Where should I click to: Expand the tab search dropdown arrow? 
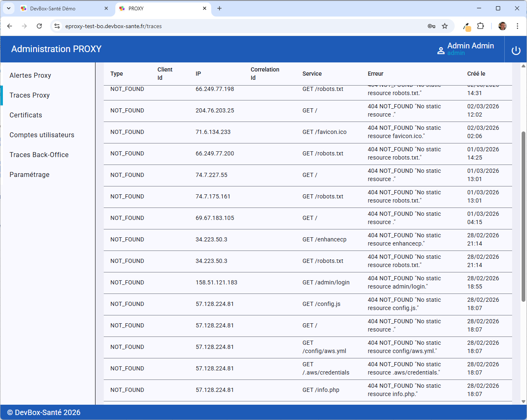click(8, 8)
